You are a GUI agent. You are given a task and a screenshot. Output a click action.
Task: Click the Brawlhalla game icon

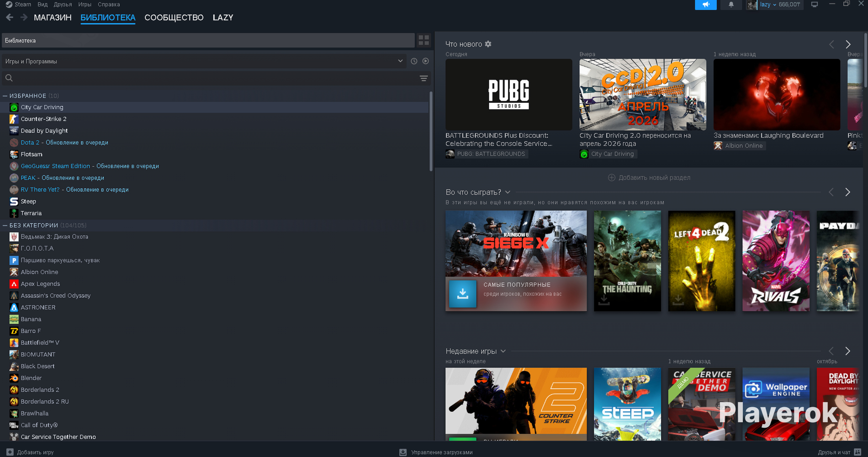click(x=14, y=414)
